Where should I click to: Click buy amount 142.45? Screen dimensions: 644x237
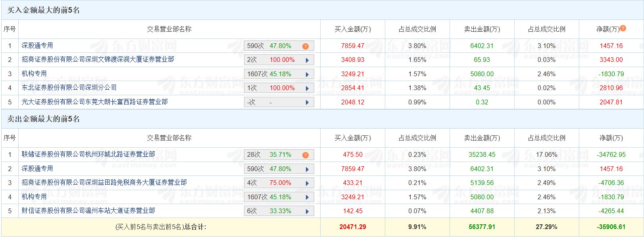353,211
